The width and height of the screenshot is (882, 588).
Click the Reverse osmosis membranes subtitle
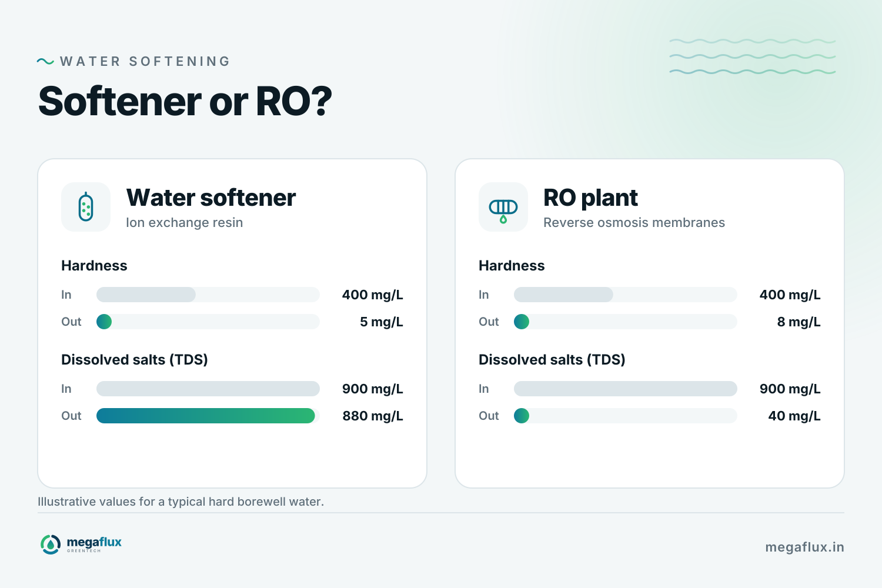pyautogui.click(x=634, y=222)
